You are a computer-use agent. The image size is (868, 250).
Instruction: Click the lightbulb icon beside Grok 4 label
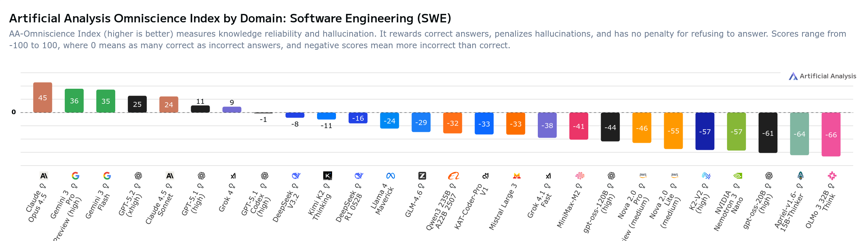(232, 186)
